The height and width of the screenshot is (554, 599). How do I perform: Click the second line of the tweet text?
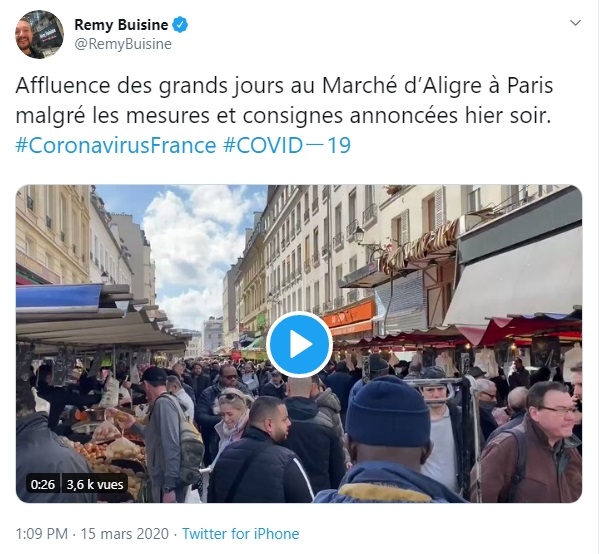coord(283,115)
